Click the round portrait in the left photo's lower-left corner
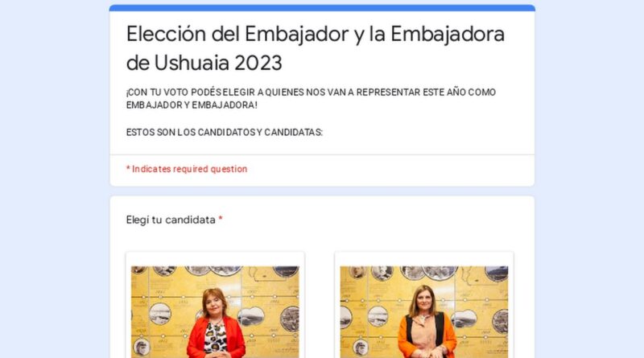The height and width of the screenshot is (358, 644). pos(142,348)
